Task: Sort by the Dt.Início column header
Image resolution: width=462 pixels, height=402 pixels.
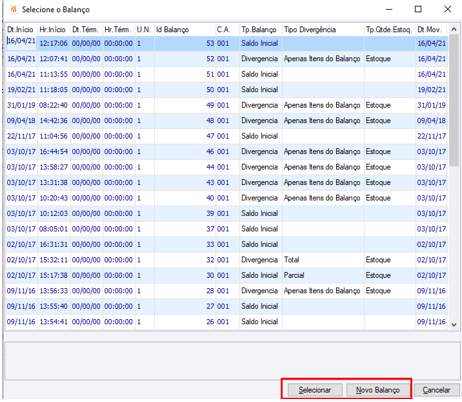Action: [21, 30]
